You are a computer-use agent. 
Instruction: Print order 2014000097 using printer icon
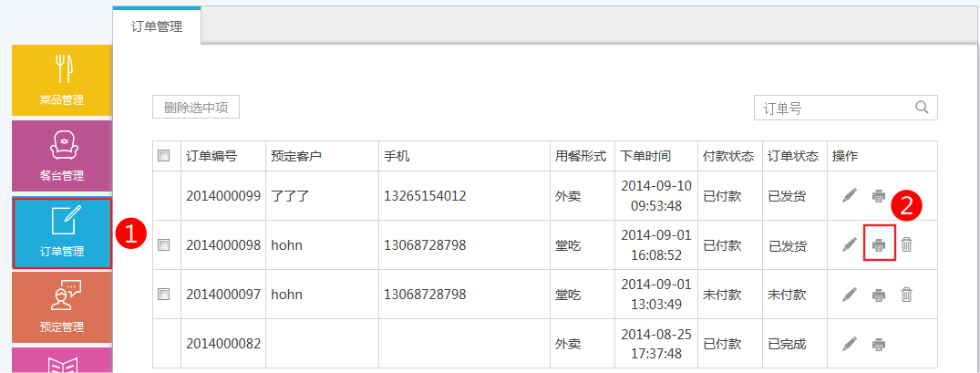click(879, 294)
